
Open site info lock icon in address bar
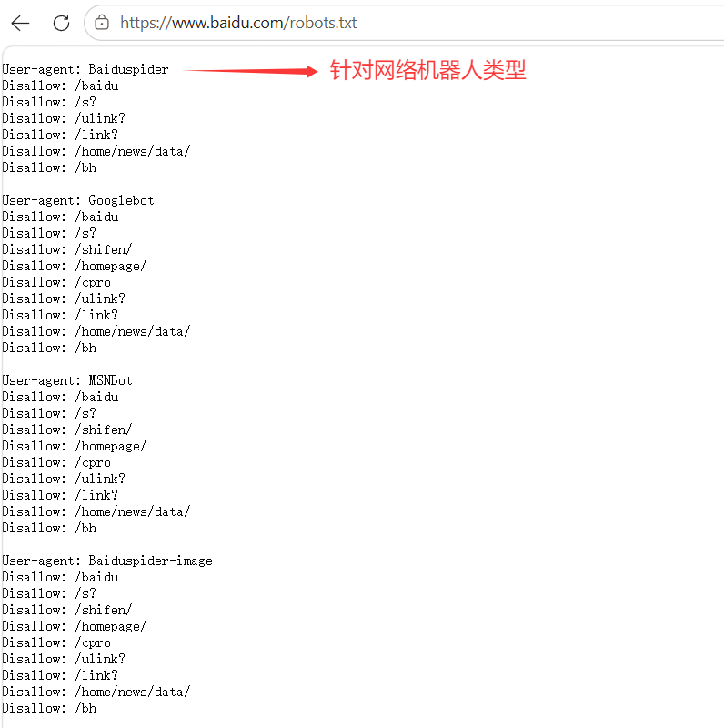(x=102, y=22)
